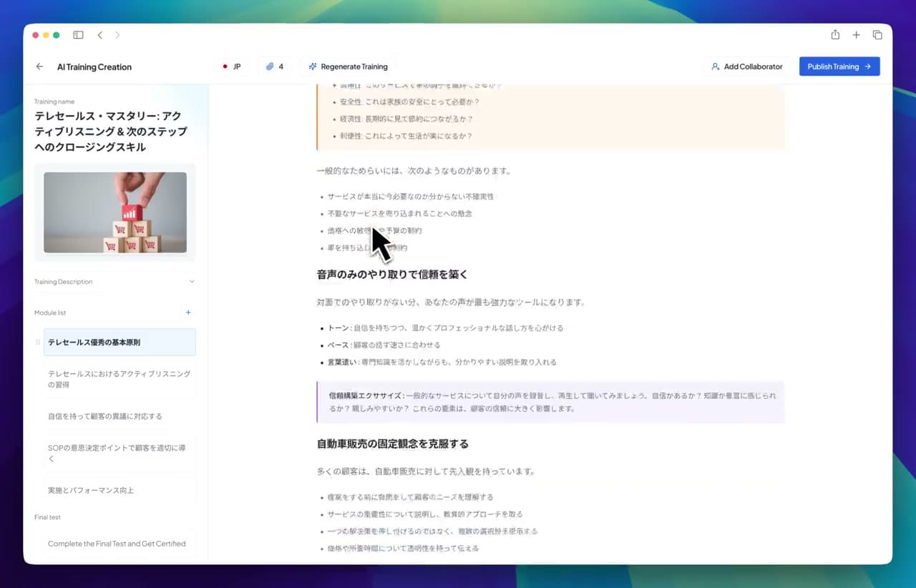Go back with the browser left chevron

coord(99,35)
